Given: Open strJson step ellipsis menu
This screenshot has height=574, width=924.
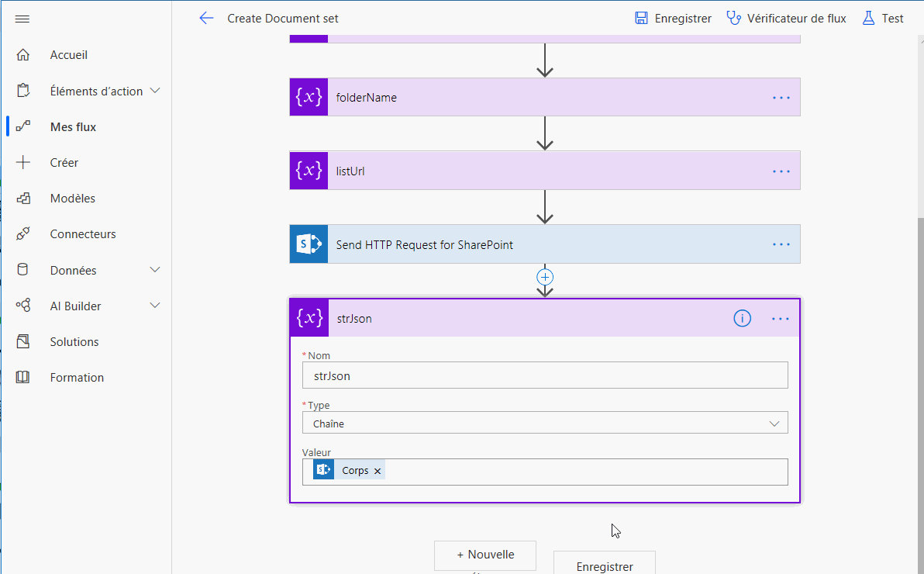Looking at the screenshot, I should click(781, 319).
